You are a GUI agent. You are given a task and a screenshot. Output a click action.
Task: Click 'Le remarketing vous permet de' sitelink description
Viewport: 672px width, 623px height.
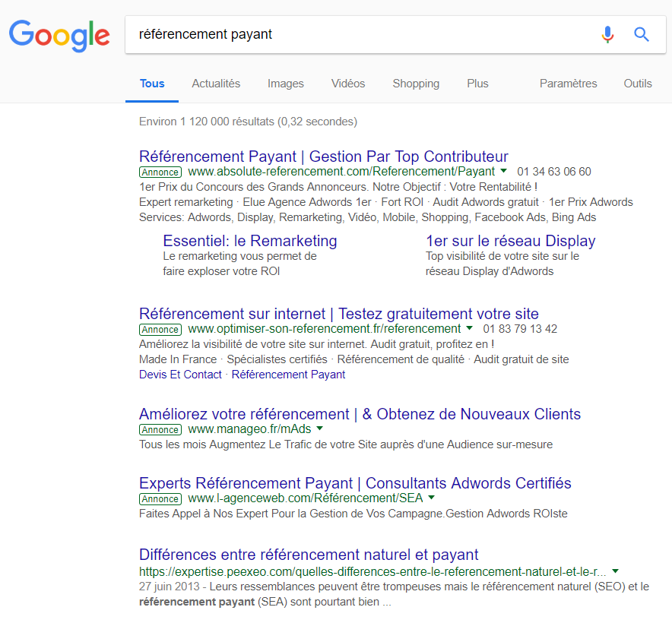pyautogui.click(x=239, y=264)
